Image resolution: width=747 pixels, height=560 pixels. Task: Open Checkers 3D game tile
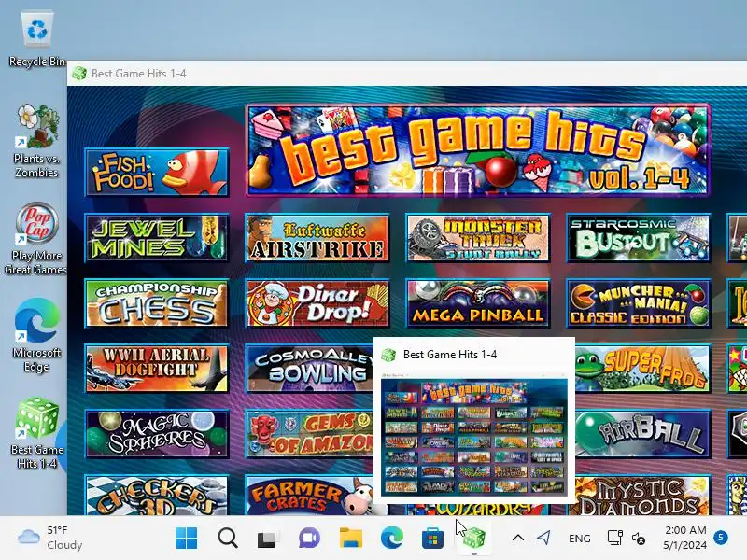[x=157, y=496]
